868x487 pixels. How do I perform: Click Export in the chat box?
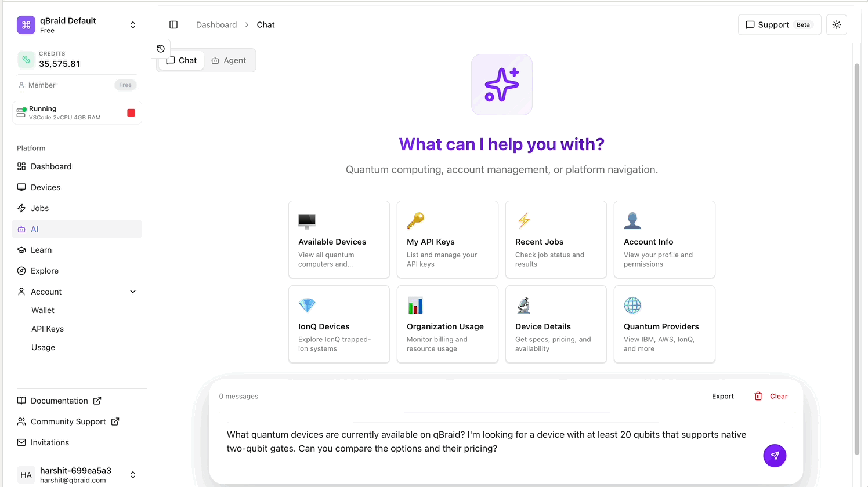[x=723, y=397]
